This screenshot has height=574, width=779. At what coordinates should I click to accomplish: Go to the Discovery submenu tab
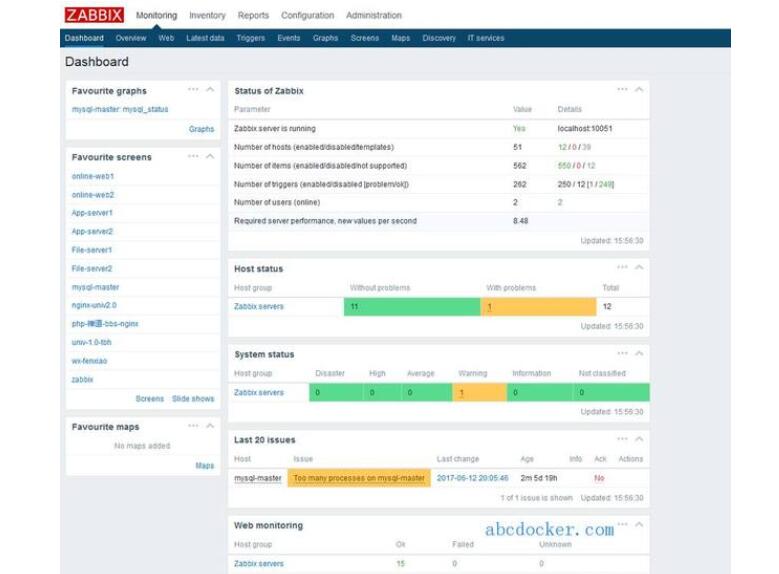(439, 38)
